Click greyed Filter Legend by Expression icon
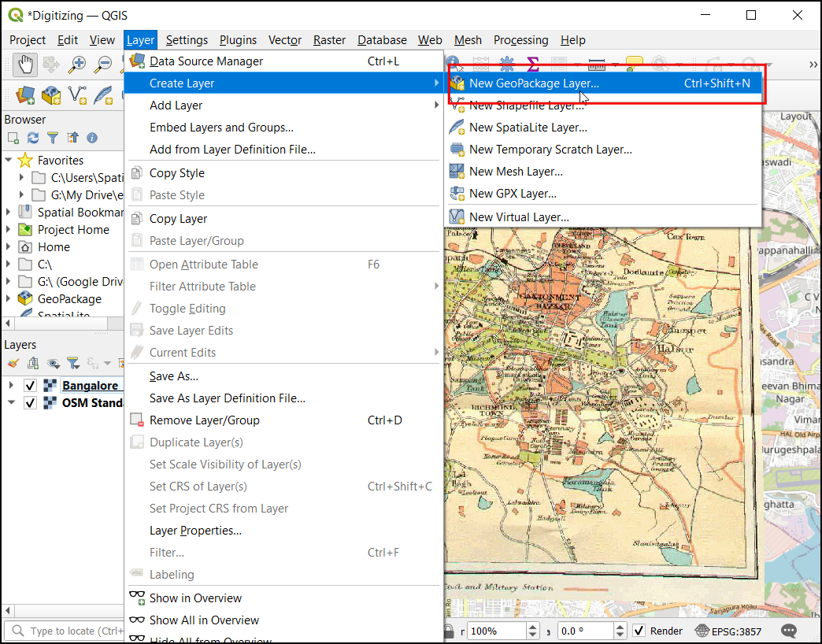The height and width of the screenshot is (644, 822). (93, 363)
